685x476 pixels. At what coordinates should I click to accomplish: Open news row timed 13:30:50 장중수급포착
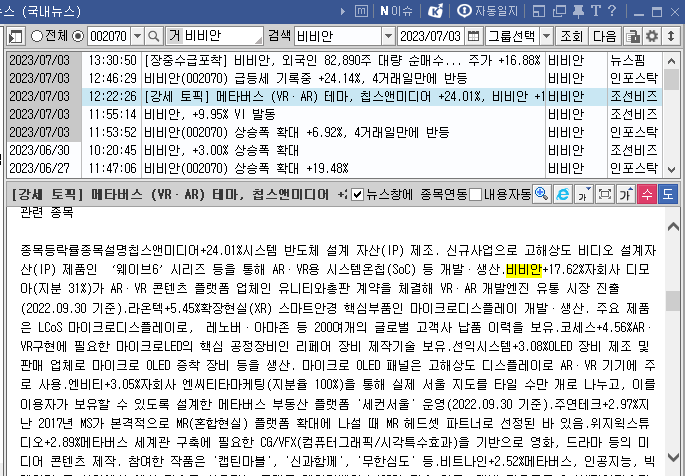(x=335, y=60)
